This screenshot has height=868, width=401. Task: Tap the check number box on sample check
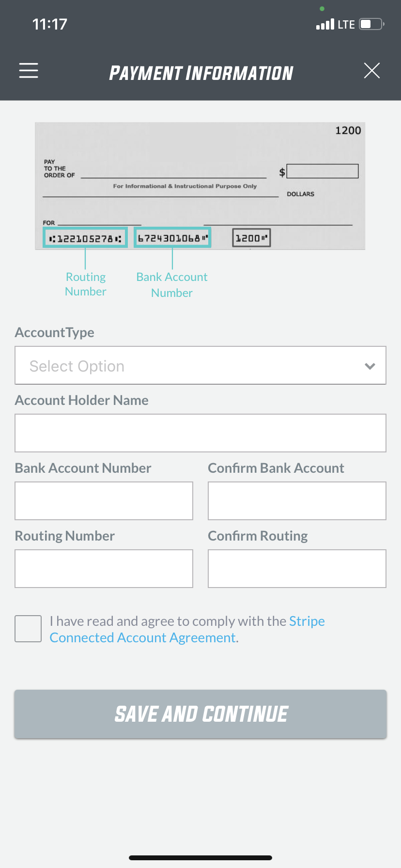pos(251,238)
